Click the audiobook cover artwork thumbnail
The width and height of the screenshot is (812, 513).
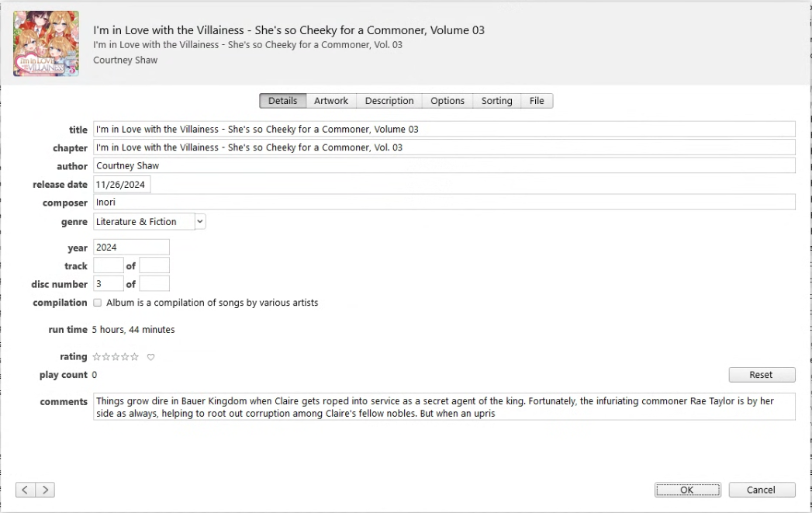click(46, 43)
